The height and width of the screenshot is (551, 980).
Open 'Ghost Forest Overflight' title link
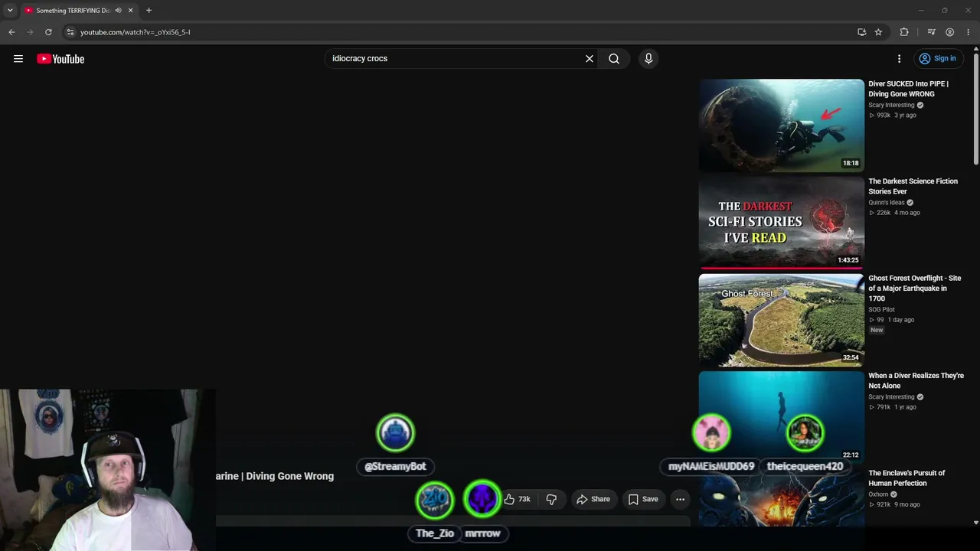914,289
